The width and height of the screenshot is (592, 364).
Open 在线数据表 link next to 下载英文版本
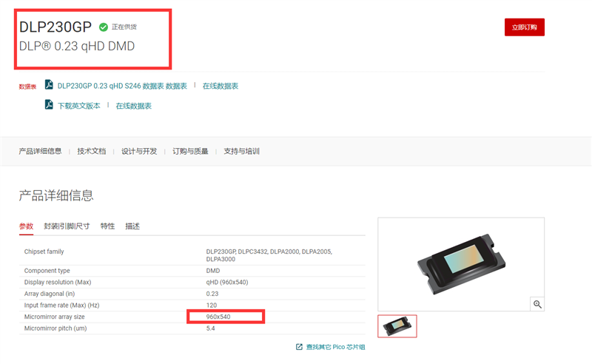click(x=134, y=106)
